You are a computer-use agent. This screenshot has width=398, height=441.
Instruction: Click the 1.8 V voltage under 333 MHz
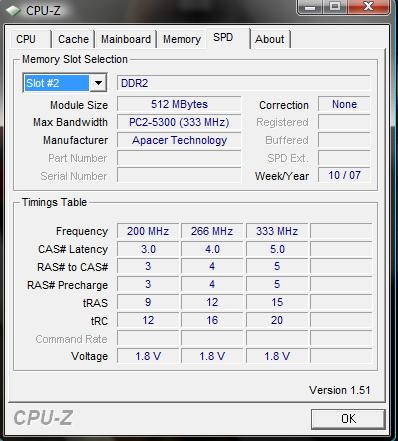point(277,356)
